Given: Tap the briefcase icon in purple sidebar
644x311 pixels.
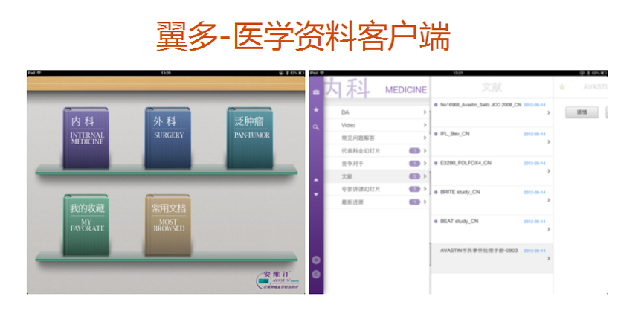Looking at the screenshot, I should click(316, 92).
